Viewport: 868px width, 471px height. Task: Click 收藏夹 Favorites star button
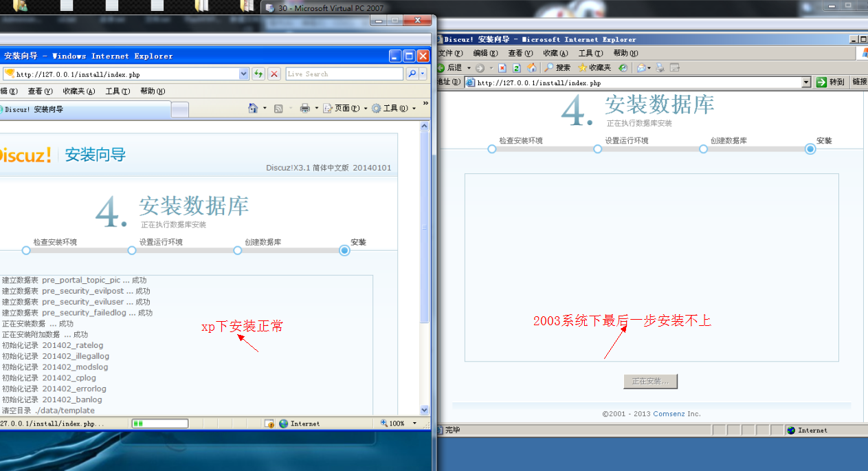594,67
